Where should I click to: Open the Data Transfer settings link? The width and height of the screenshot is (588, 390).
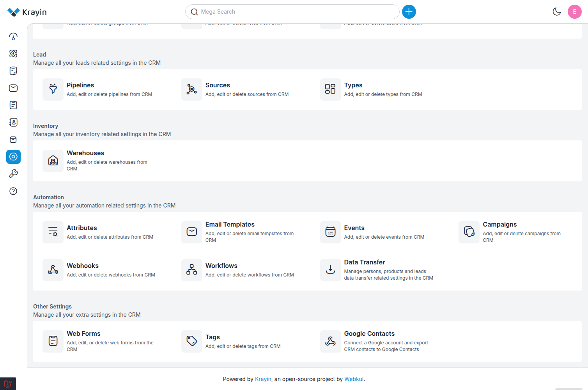pyautogui.click(x=365, y=262)
